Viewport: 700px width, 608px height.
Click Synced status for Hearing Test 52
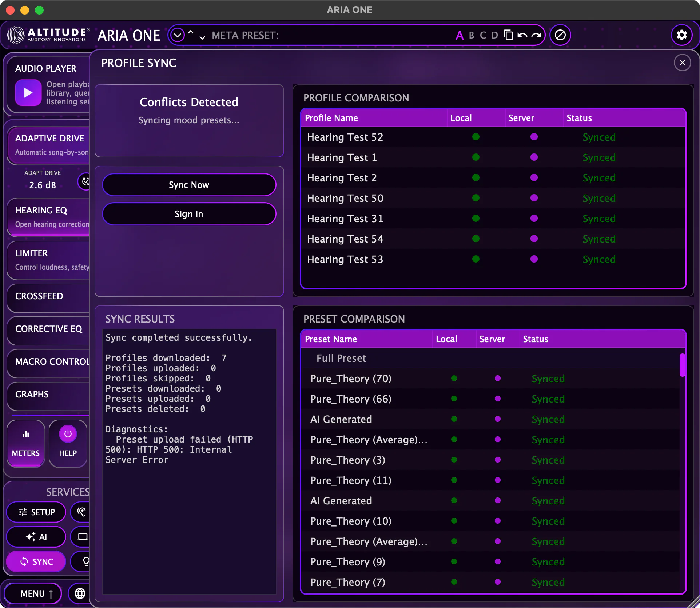599,137
